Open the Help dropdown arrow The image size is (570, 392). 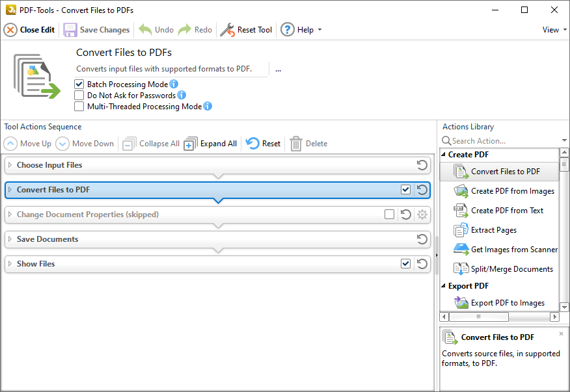320,30
